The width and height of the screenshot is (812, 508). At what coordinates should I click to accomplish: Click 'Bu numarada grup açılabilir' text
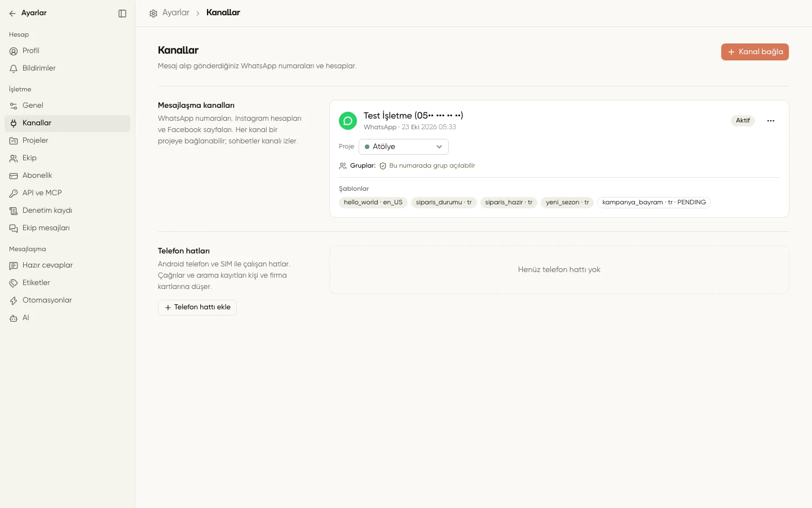click(432, 166)
